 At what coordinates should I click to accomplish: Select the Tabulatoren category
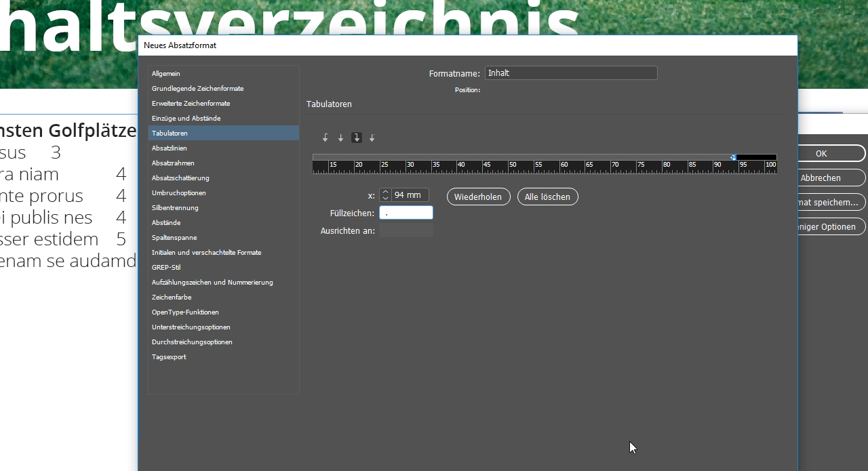(223, 133)
